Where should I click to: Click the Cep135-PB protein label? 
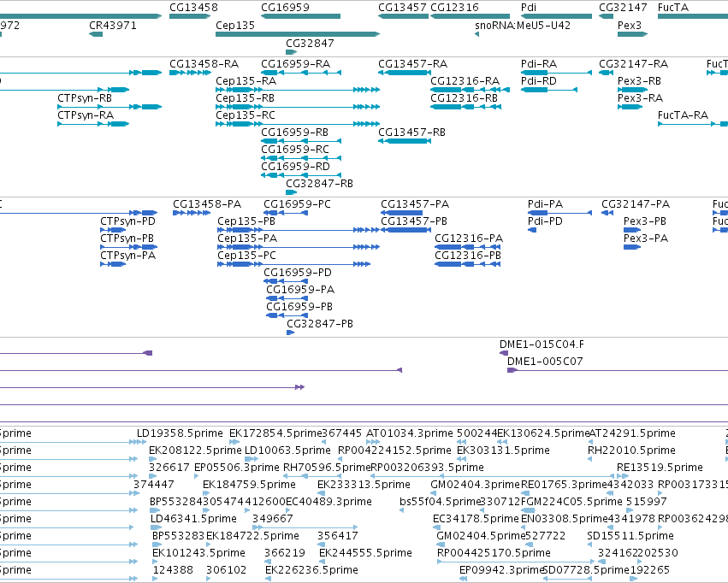[246, 221]
